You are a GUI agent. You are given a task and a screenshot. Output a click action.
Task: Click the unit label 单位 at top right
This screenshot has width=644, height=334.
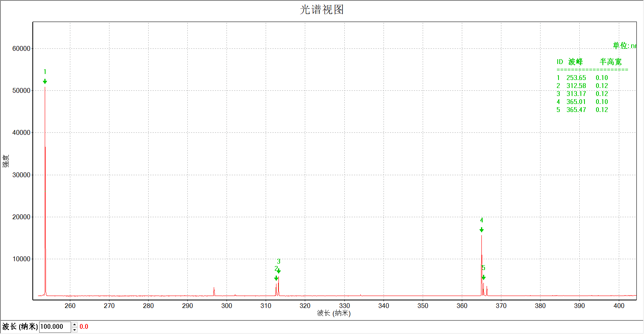click(x=624, y=46)
